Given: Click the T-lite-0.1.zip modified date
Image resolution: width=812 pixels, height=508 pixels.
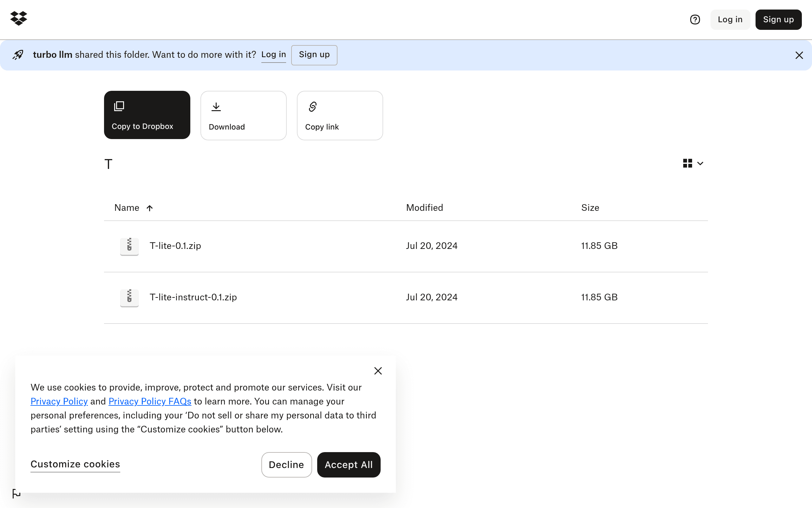Looking at the screenshot, I should coord(431,246).
